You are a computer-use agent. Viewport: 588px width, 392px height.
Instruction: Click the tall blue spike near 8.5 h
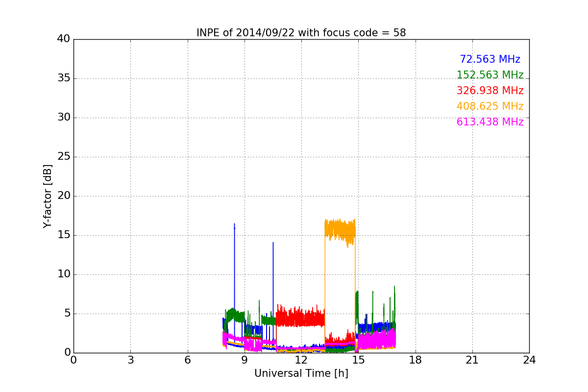234,274
